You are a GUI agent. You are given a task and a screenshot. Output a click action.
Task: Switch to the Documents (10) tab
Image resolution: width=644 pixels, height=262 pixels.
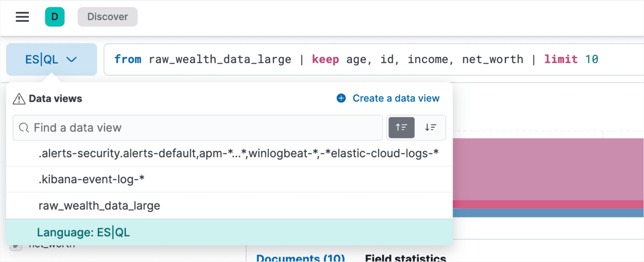tap(300, 258)
